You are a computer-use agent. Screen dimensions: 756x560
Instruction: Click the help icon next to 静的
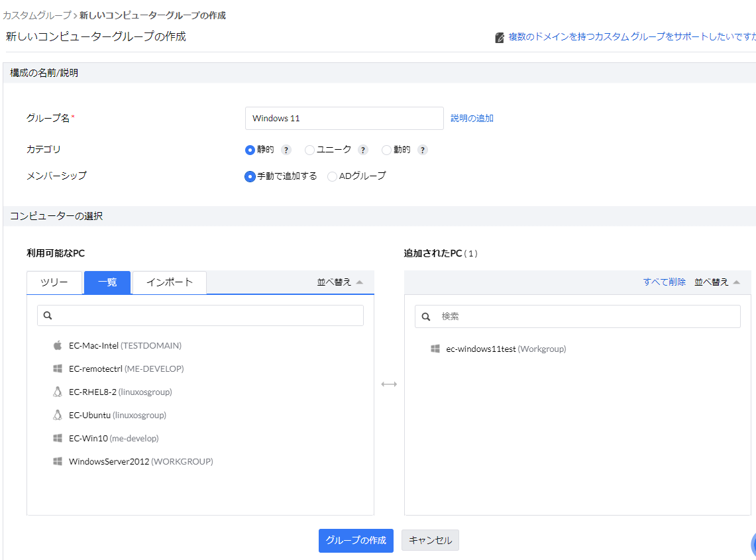click(x=286, y=150)
